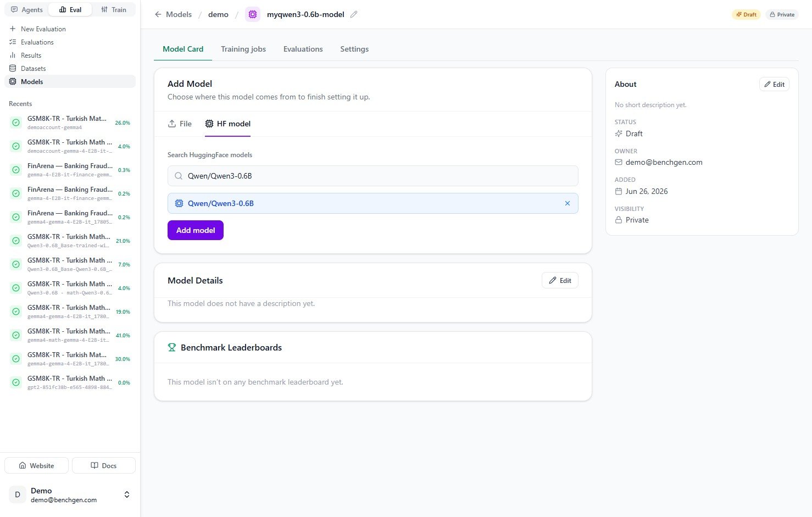Click the chip icon on selected Qwen/Qwen3-0.6B
This screenshot has height=517, width=812.
[x=179, y=203]
